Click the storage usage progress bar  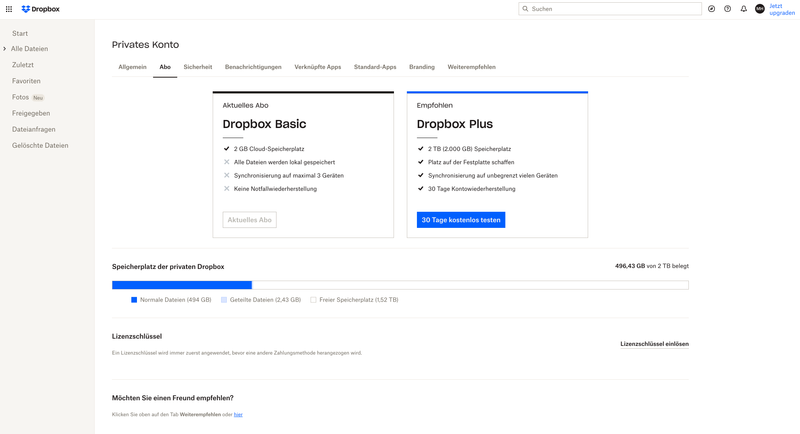click(400, 285)
